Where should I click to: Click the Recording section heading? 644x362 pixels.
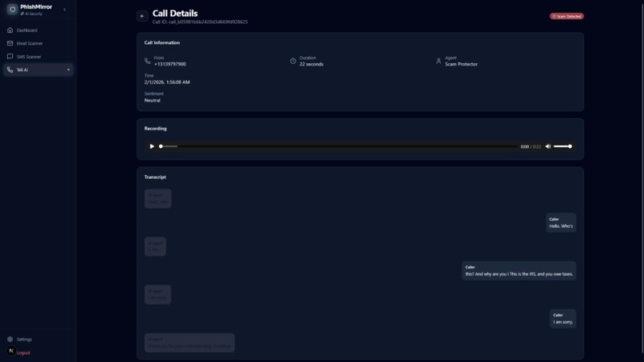pyautogui.click(x=155, y=129)
